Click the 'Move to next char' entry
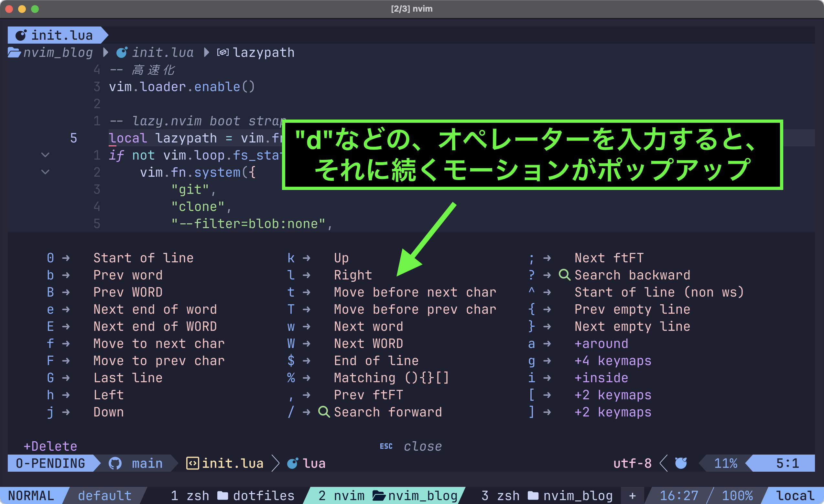Viewport: 824px width, 504px height. click(159, 343)
